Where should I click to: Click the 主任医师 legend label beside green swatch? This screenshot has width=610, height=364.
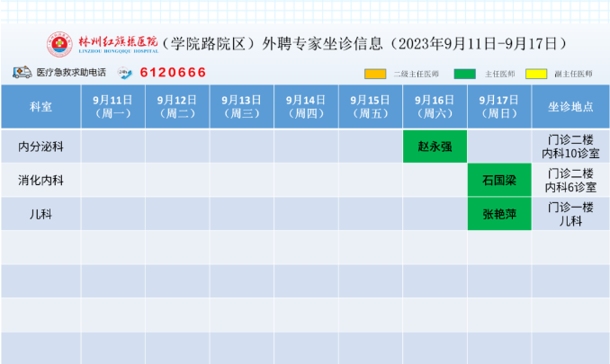pyautogui.click(x=500, y=74)
